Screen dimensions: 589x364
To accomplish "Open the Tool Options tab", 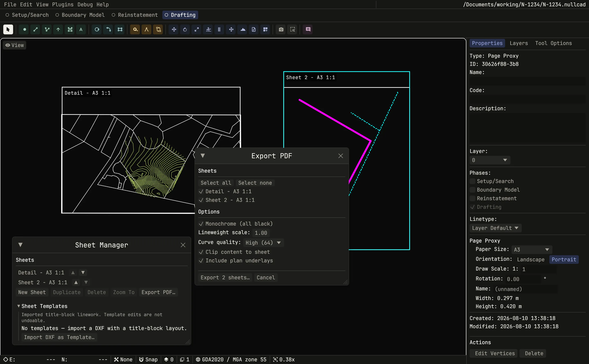I will (553, 43).
